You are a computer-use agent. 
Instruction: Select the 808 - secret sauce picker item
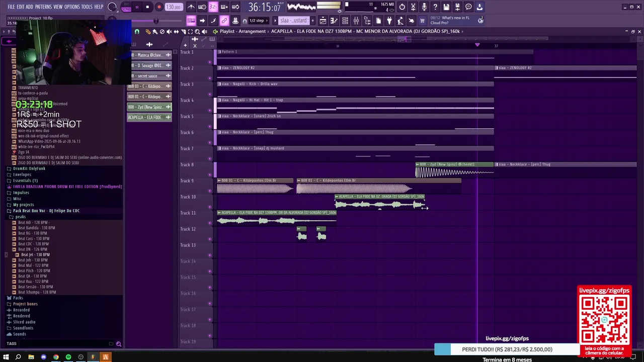coord(149,75)
